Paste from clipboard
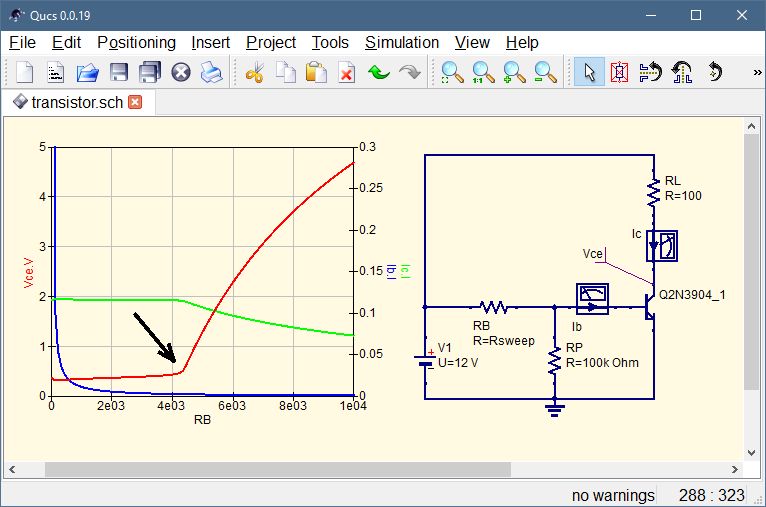Image resolution: width=766 pixels, height=507 pixels. click(316, 73)
